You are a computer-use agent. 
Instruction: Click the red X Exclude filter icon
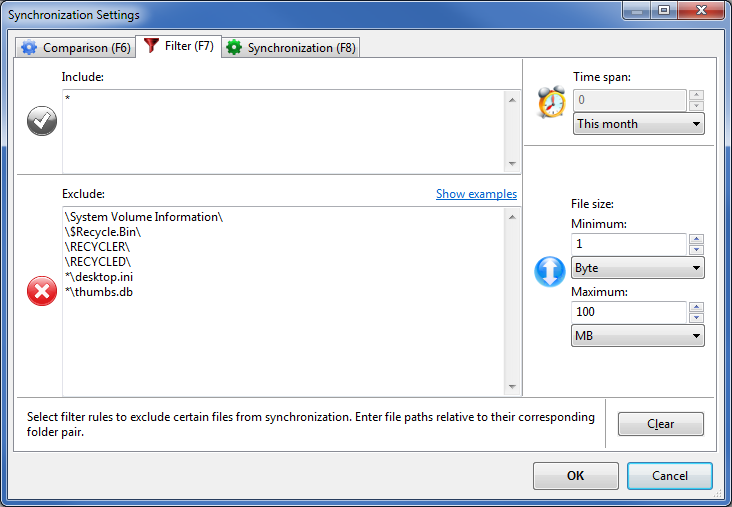point(42,291)
